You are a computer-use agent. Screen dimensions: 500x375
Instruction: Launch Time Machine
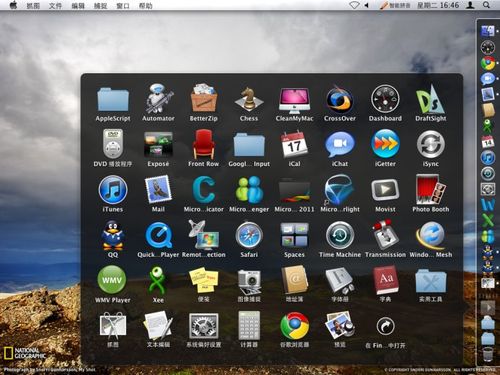coord(339,235)
